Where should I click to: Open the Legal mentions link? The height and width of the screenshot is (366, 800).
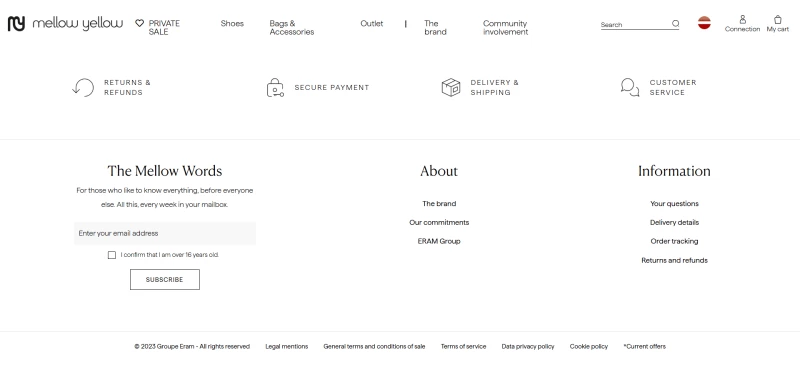coord(287,347)
